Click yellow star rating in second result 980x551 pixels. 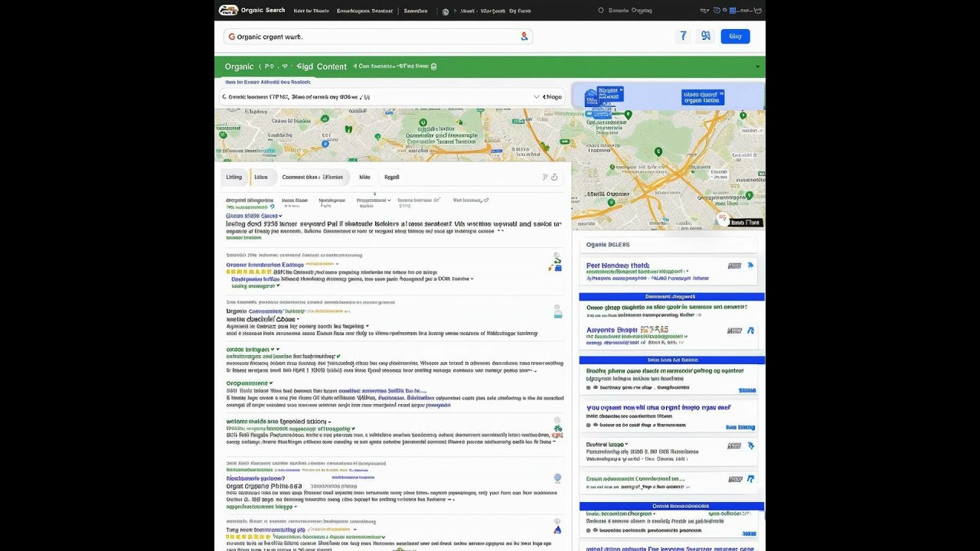[x=249, y=272]
